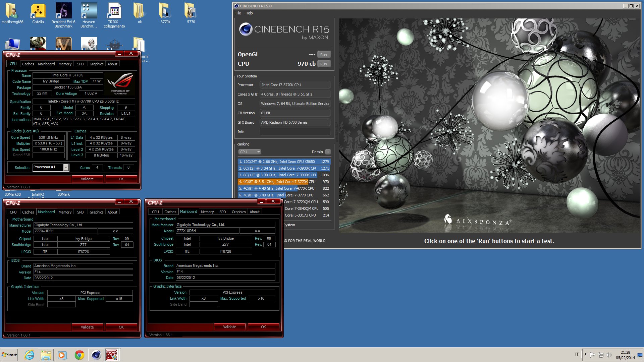Open the Windows Start menu
644x362 pixels.
pos(9,355)
